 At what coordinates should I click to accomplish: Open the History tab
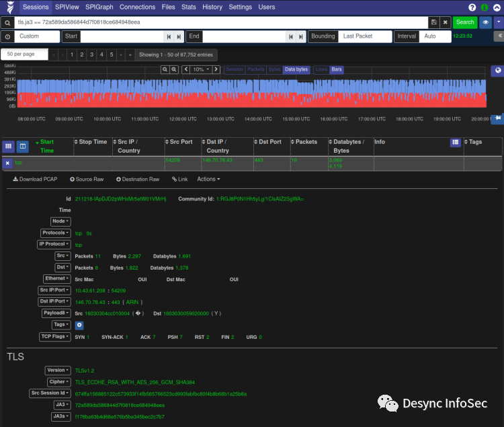click(x=212, y=7)
